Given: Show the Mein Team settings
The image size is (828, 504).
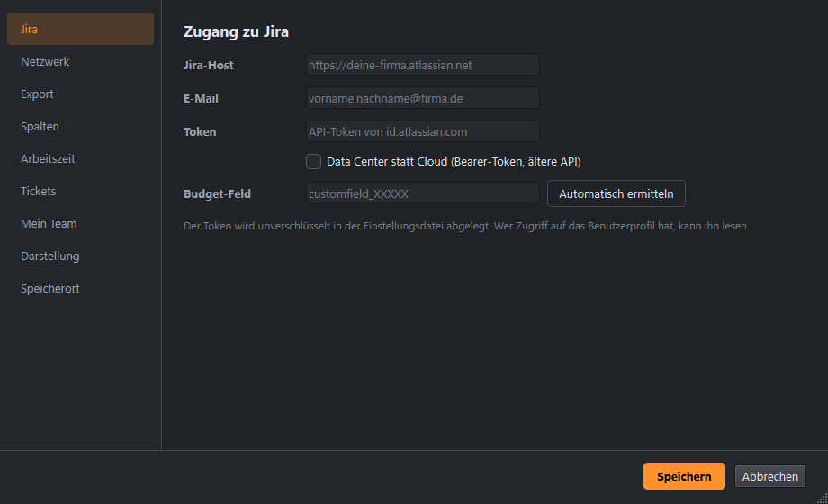Looking at the screenshot, I should point(80,223).
